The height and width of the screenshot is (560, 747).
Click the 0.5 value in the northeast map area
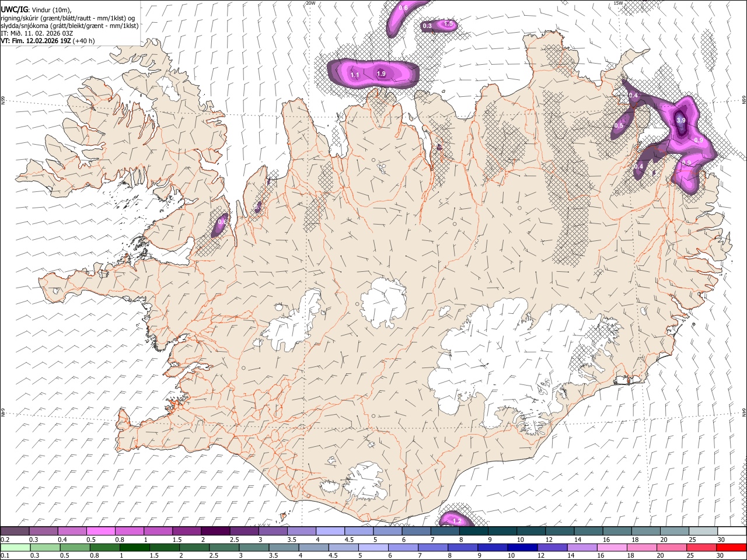click(619, 125)
